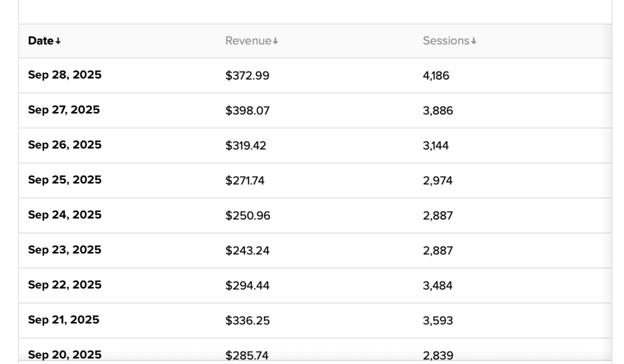The width and height of the screenshot is (624, 364).
Task: Select the 3,886 sessions cell
Action: click(x=438, y=111)
